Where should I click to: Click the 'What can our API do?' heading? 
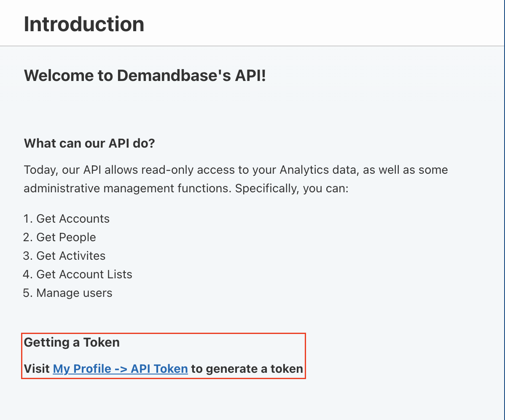coord(89,143)
